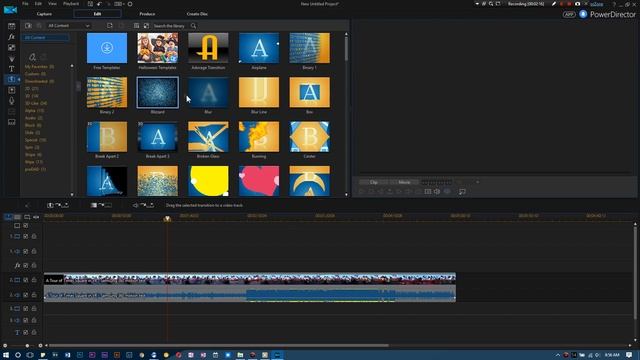The height and width of the screenshot is (360, 640).
Task: Select the All Content tag in library
Action: (45, 38)
